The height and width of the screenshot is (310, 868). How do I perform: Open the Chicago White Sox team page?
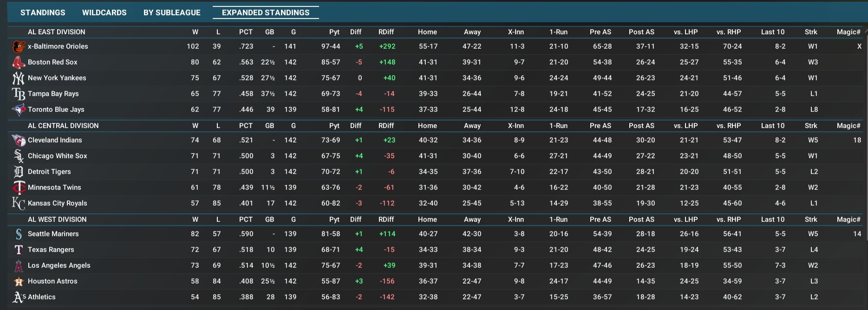57,156
